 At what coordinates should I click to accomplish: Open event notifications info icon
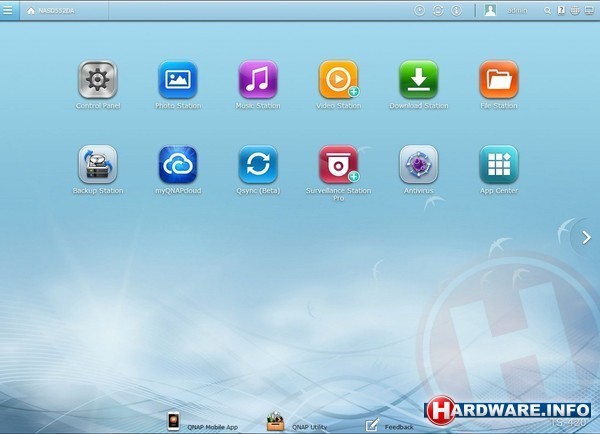457,11
